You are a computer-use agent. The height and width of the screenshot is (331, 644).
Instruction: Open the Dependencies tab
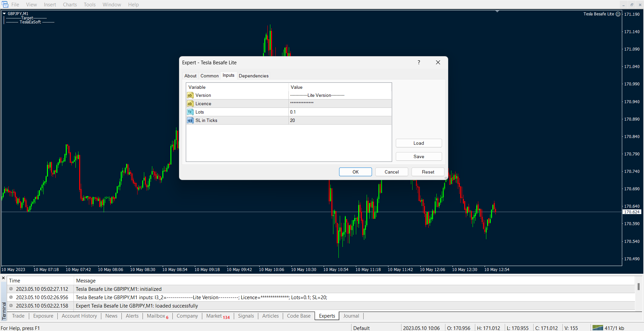click(253, 76)
